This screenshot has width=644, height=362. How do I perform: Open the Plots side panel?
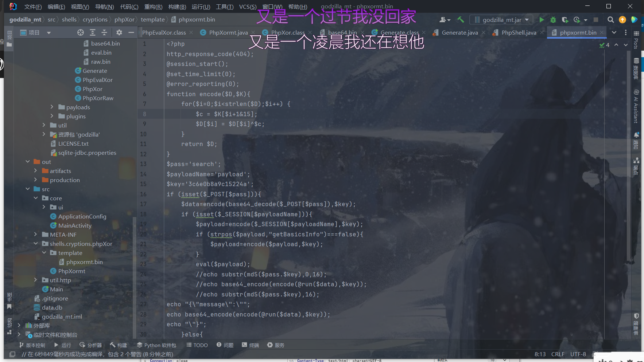[x=636, y=40]
